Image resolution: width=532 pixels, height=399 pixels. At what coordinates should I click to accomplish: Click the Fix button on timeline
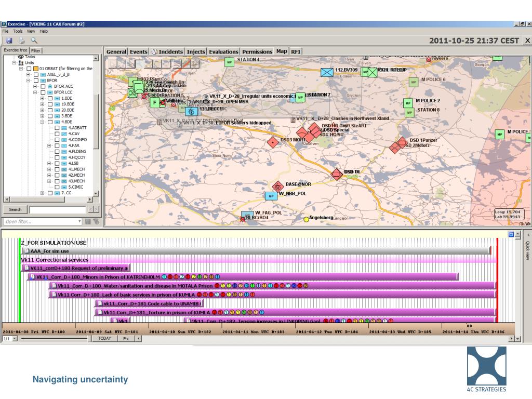[126, 339]
